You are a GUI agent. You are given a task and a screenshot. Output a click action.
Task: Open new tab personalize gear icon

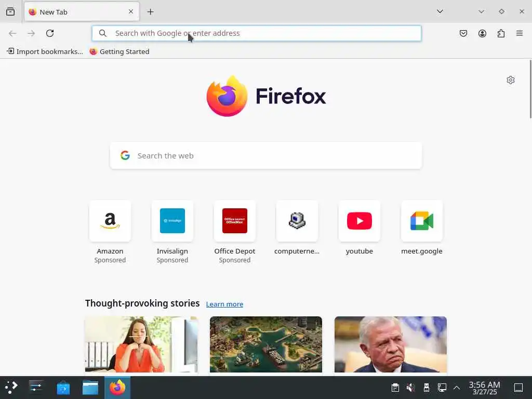tap(511, 80)
